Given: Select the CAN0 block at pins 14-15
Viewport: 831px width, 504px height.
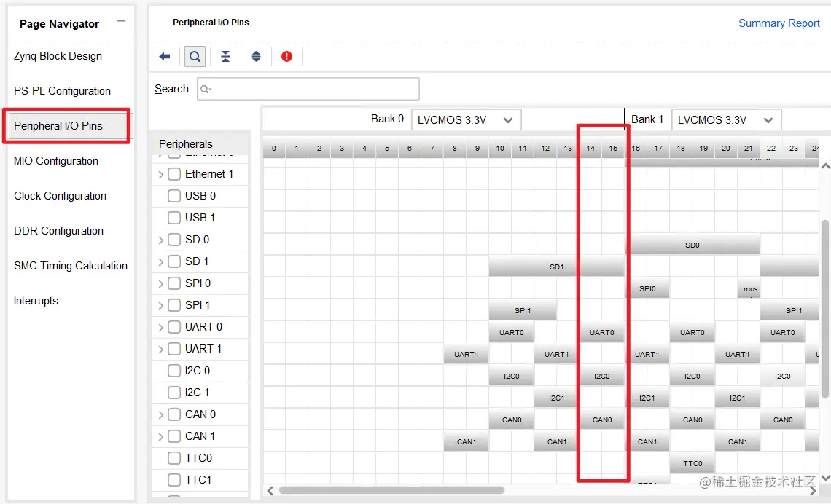Looking at the screenshot, I should coord(602,420).
